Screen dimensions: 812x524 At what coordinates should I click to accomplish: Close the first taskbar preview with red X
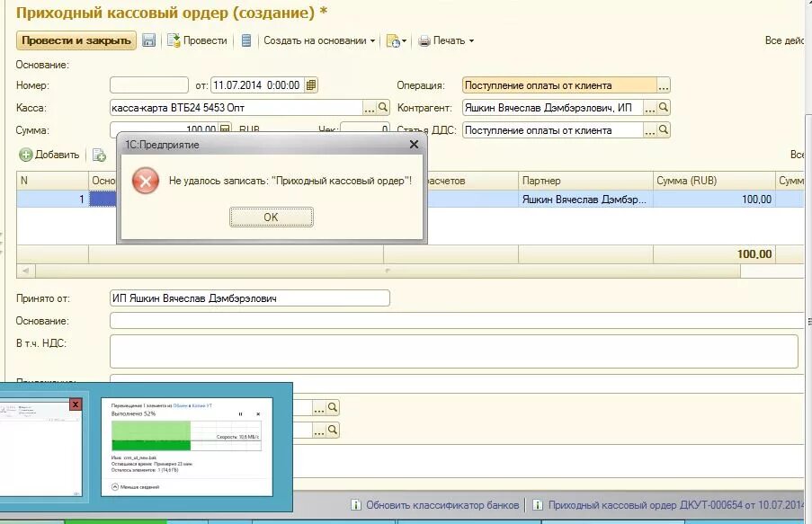click(x=76, y=404)
